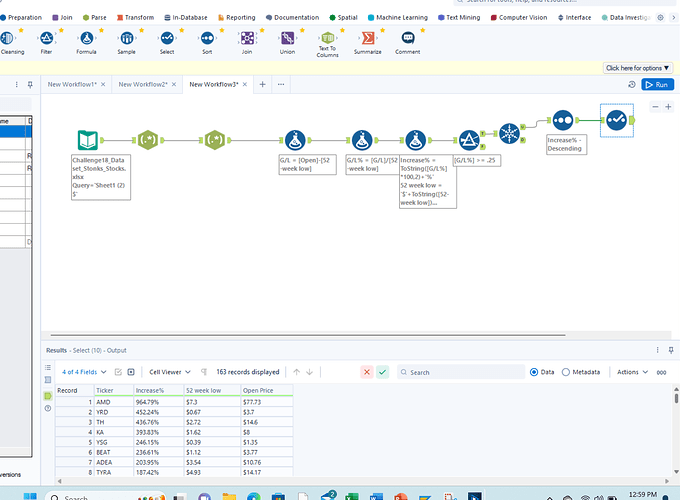
Task: Select the G/L% Formula node
Action: pyautogui.click(x=362, y=140)
